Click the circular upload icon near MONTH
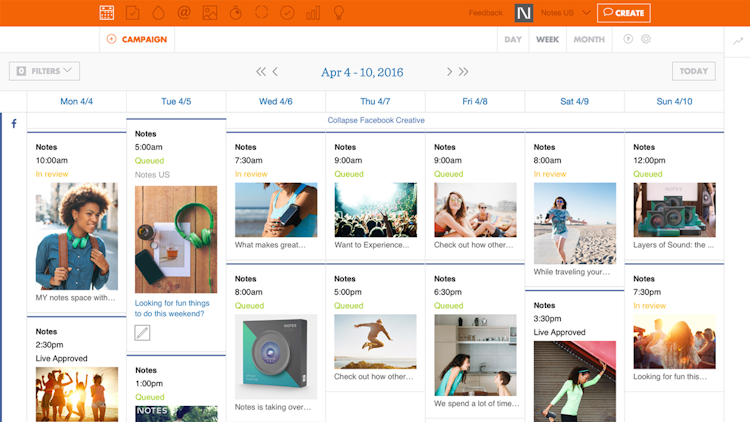 point(628,39)
